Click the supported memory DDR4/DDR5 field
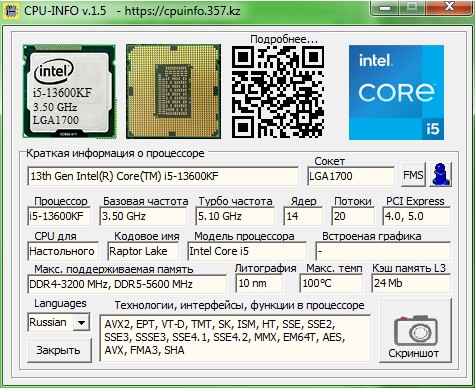 coord(127,284)
